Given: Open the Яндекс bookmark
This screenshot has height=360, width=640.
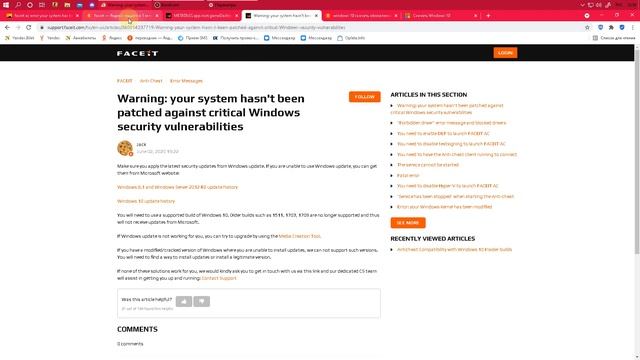Looking at the screenshot, I should pos(112,38).
